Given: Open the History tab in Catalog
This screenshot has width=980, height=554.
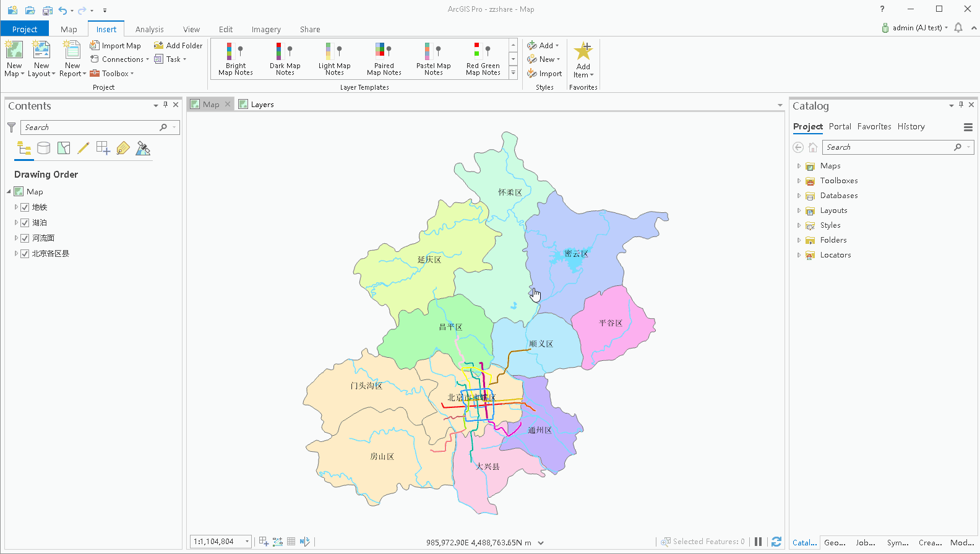Looking at the screenshot, I should 911,127.
